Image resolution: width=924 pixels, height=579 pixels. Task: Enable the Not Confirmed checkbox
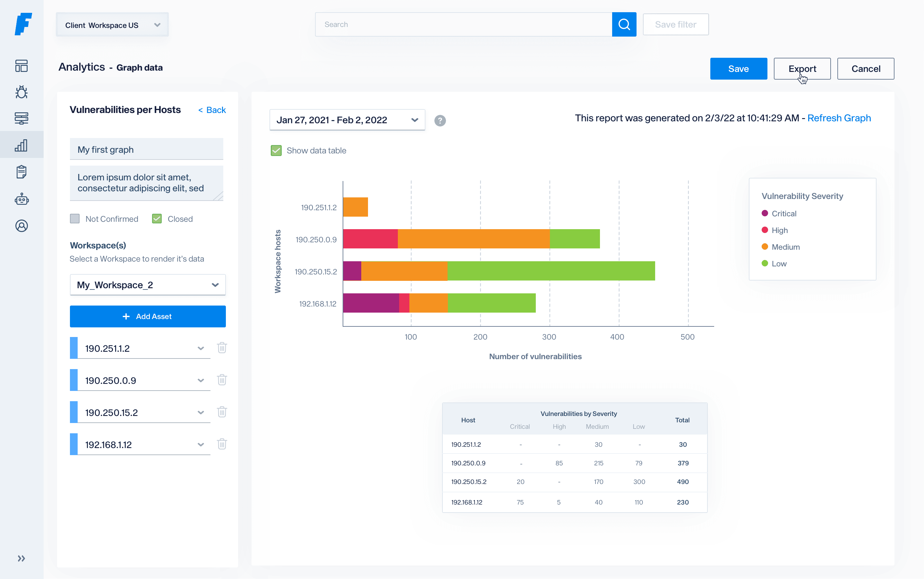click(75, 219)
